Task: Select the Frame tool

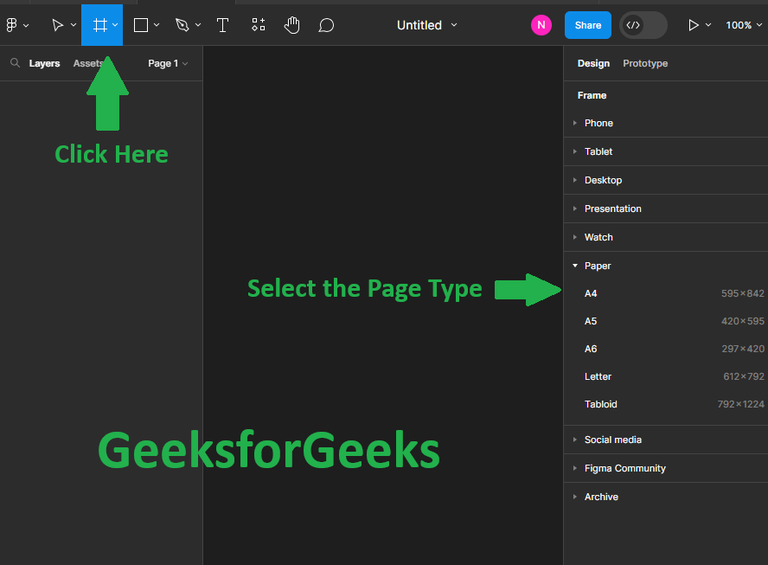Action: (100, 25)
